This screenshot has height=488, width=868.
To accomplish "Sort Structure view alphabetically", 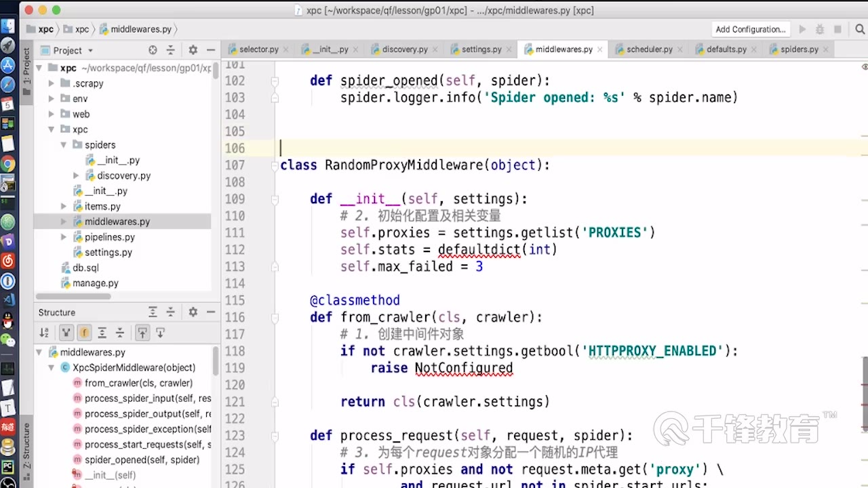I will 44,333.
